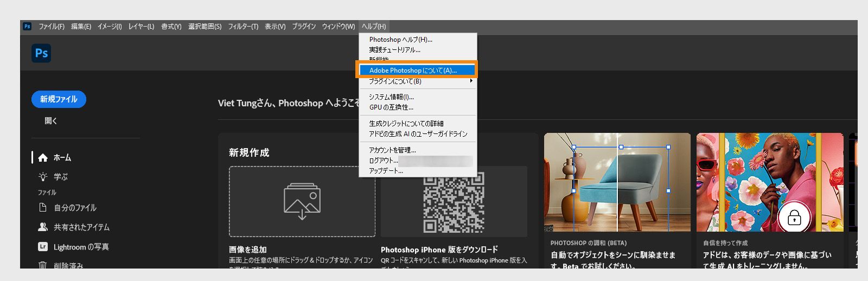This screenshot has width=868, height=281.
Task: Click the add image icon in drop area
Action: 302,201
